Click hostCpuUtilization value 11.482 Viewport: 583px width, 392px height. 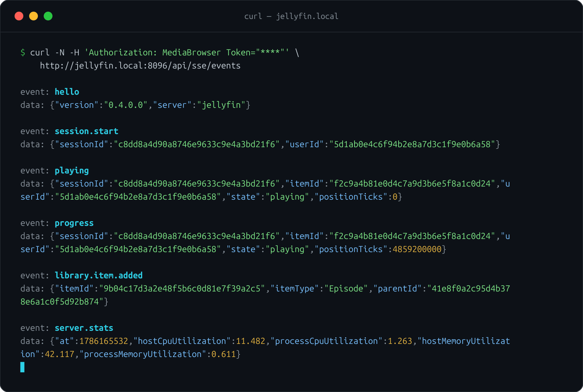point(251,341)
